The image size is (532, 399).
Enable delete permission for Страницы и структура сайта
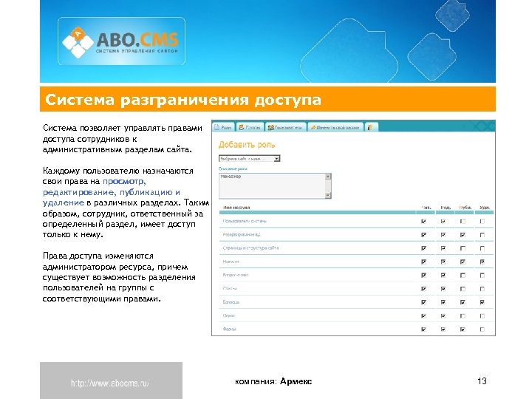pos(482,248)
